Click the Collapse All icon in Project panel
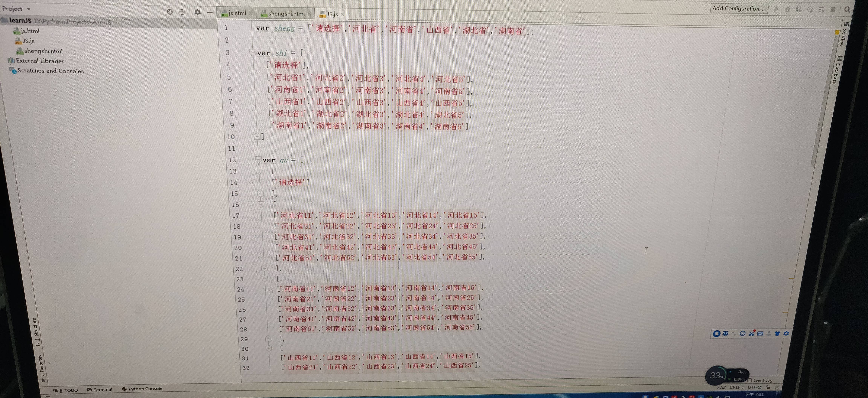Image resolution: width=868 pixels, height=398 pixels. pos(182,12)
